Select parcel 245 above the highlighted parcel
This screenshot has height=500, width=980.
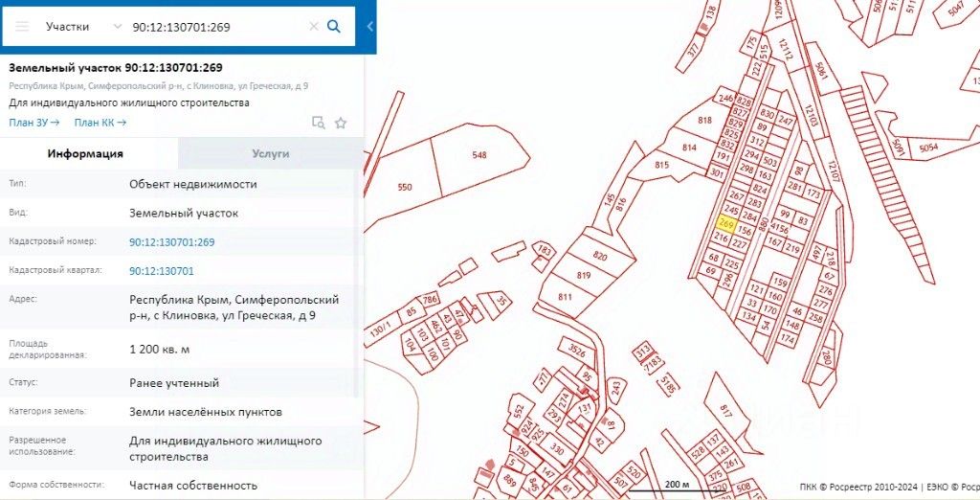tap(731, 210)
